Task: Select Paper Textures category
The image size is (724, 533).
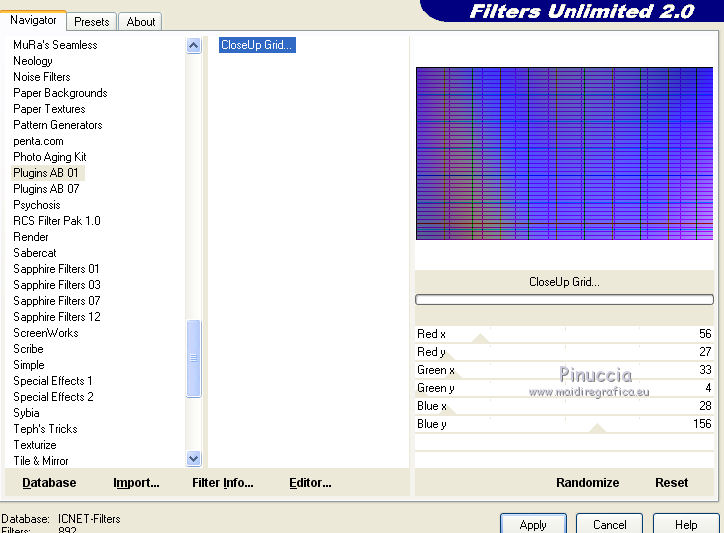Action: click(49, 109)
